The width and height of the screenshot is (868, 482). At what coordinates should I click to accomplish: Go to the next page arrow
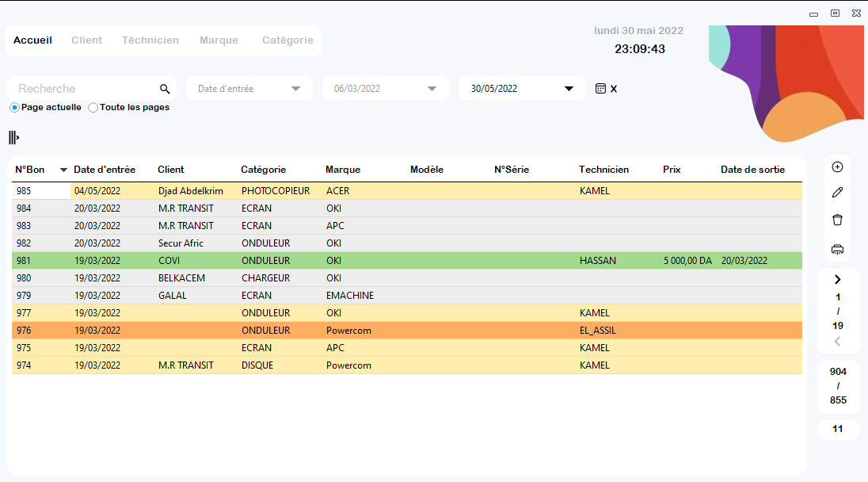tap(838, 279)
